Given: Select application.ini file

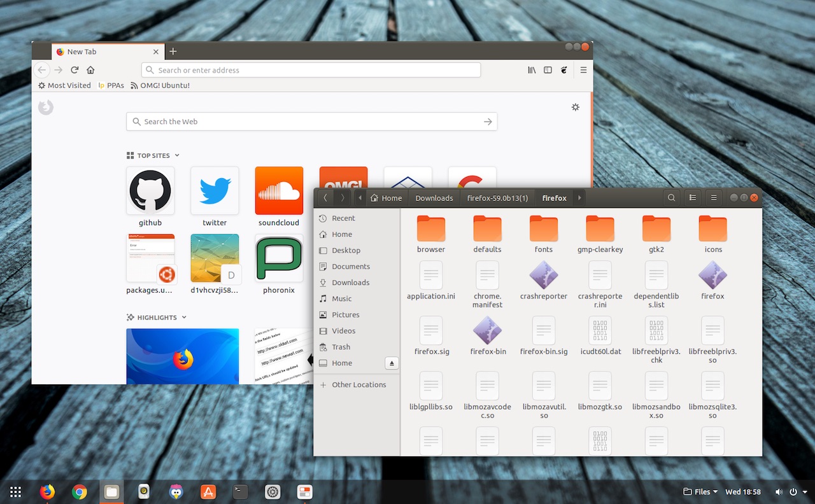Looking at the screenshot, I should click(x=431, y=281).
